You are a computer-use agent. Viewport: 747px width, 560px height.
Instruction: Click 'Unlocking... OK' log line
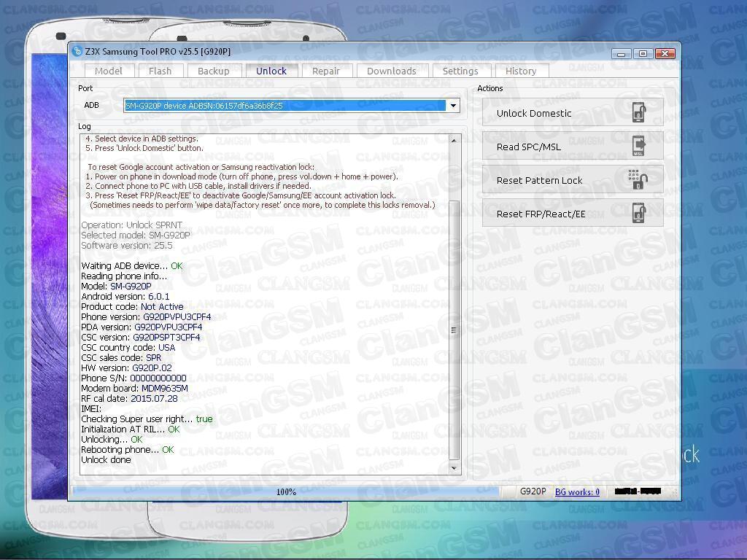[x=112, y=440]
